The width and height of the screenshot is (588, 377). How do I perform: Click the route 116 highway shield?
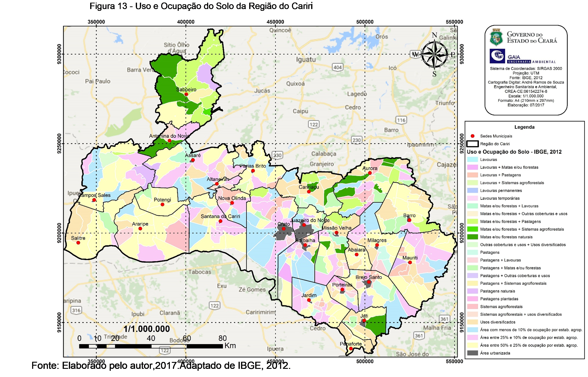coord(401,120)
